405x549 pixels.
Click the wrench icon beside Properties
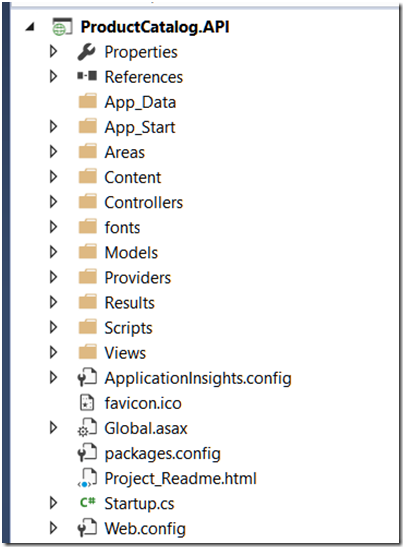click(x=86, y=52)
